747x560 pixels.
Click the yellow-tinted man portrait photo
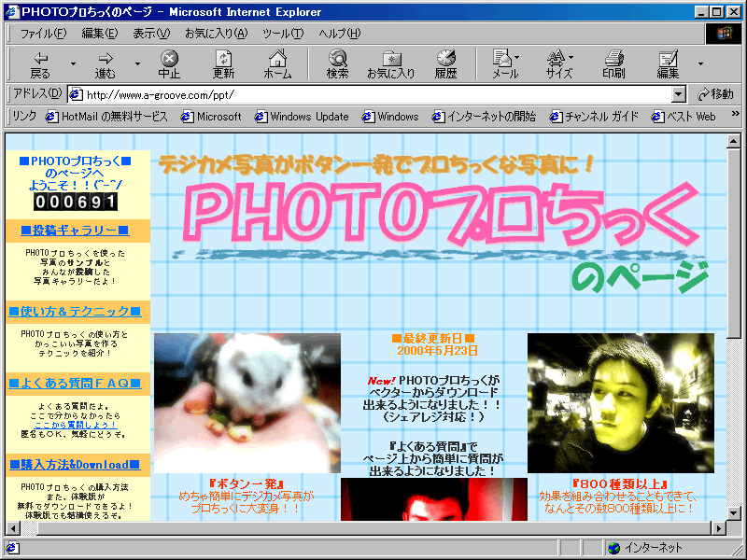[621, 403]
